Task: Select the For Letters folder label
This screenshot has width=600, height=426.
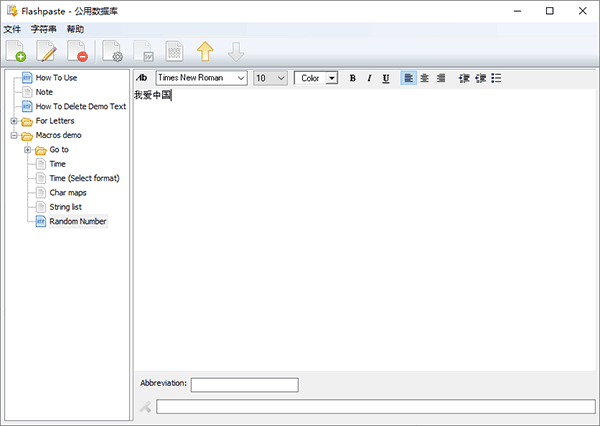Action: (55, 121)
